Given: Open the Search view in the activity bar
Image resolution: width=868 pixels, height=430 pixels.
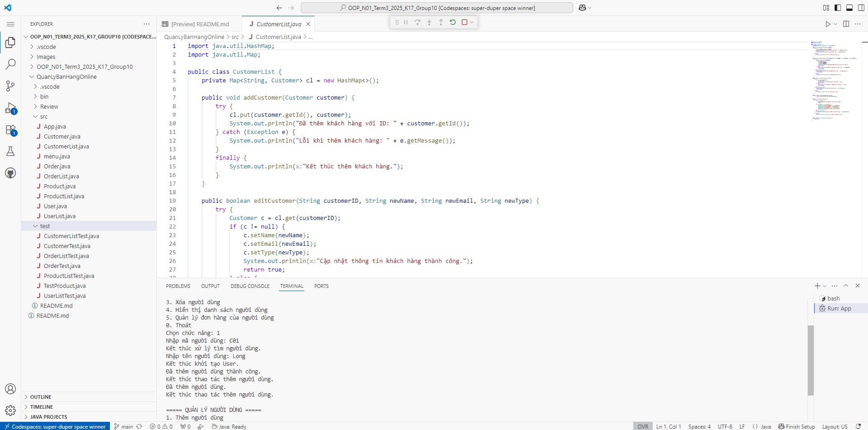Looking at the screenshot, I should coord(10,64).
